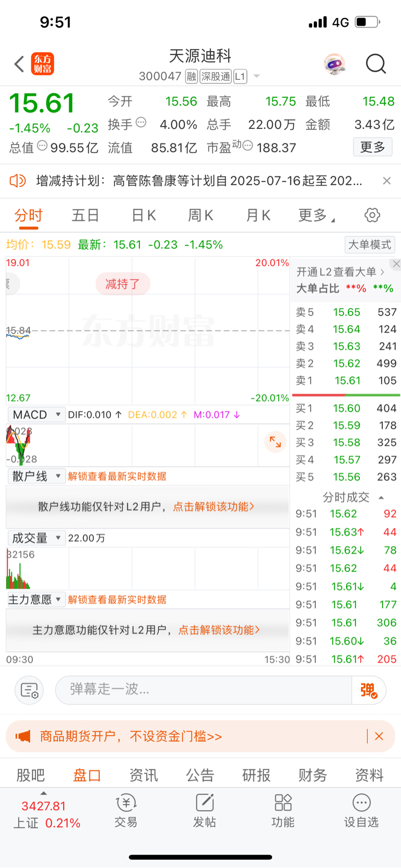401x868 pixels.
Task: Expand the 更多 chart period menu
Action: pos(316,215)
